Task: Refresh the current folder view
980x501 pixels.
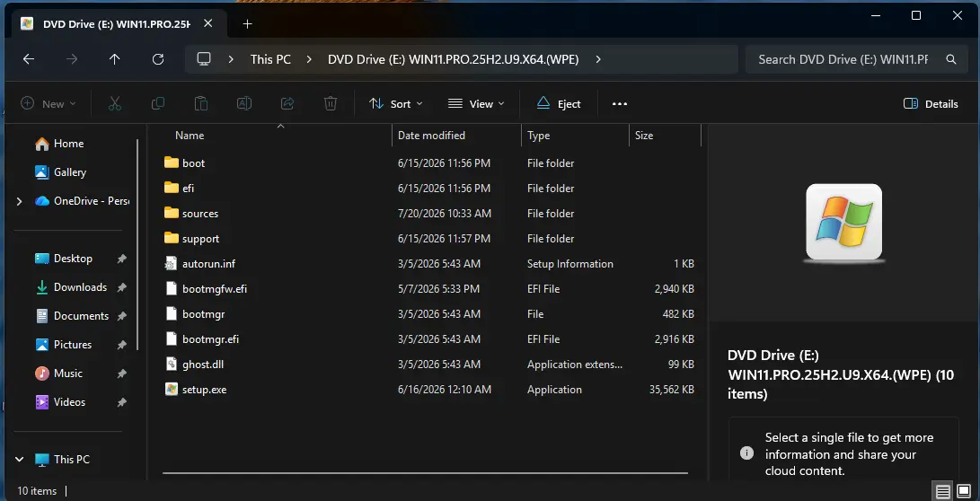Action: click(x=158, y=59)
